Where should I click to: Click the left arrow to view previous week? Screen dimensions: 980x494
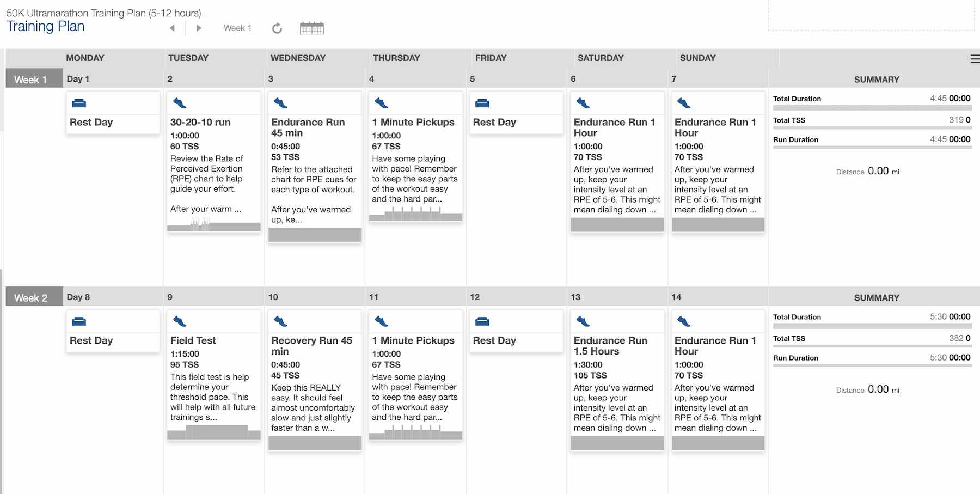[x=172, y=28]
